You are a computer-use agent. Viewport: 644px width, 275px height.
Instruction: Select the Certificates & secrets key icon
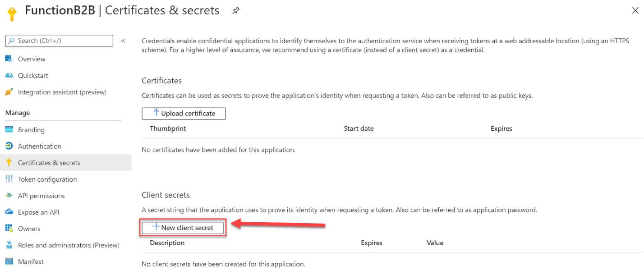9,162
